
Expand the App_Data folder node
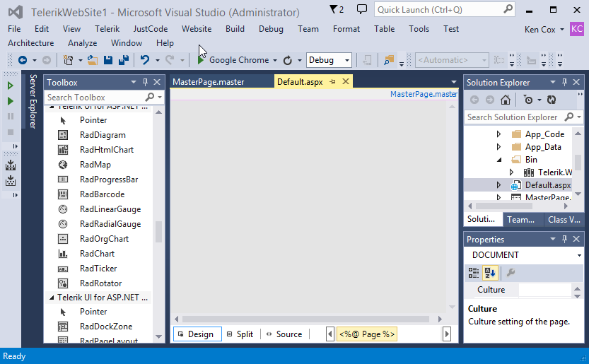click(x=498, y=147)
